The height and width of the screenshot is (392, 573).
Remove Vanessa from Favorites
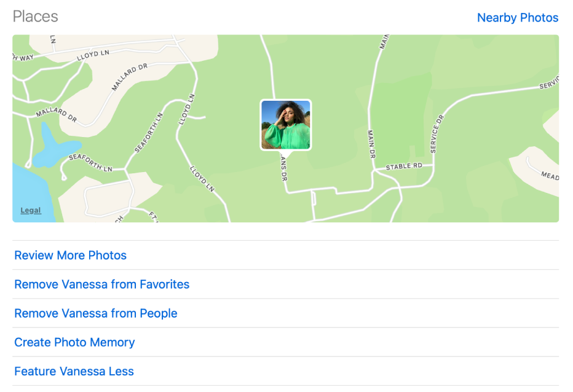pos(102,284)
